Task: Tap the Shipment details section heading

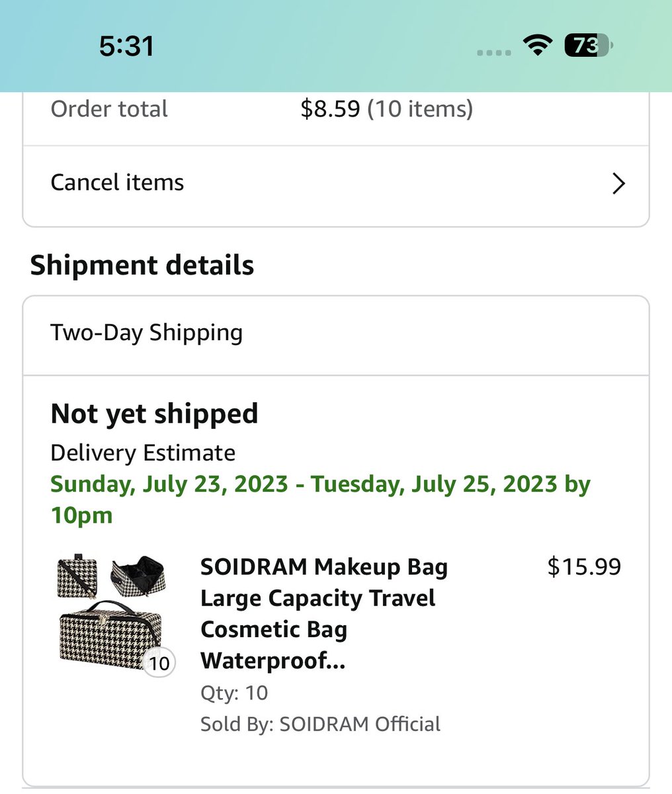Action: (x=142, y=266)
